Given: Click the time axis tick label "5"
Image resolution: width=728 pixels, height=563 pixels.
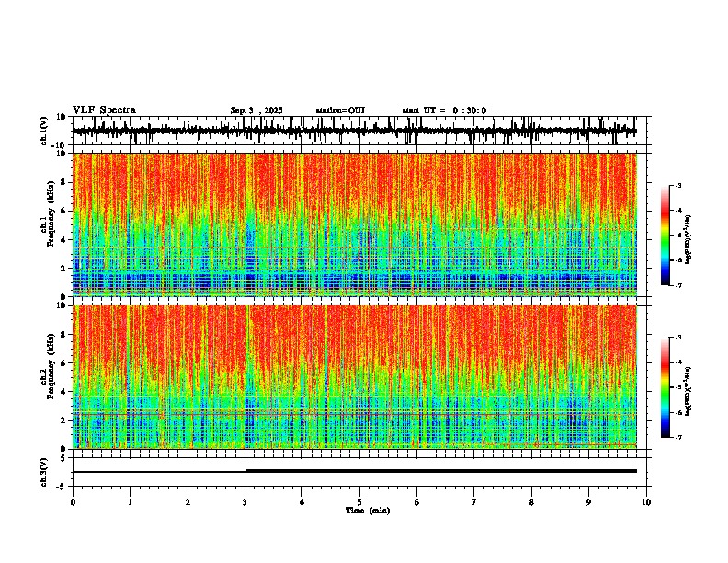Looking at the screenshot, I should tap(359, 502).
